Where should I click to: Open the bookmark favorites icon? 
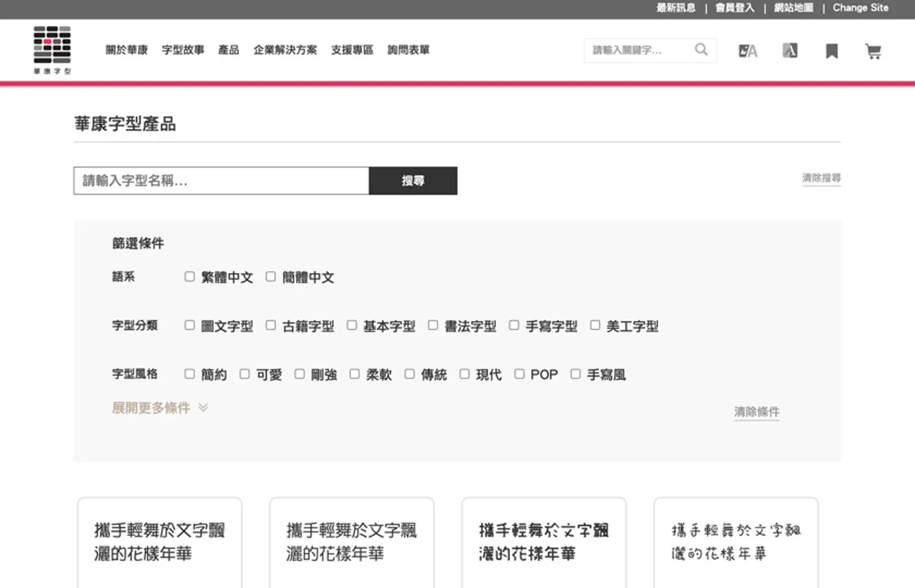[832, 51]
